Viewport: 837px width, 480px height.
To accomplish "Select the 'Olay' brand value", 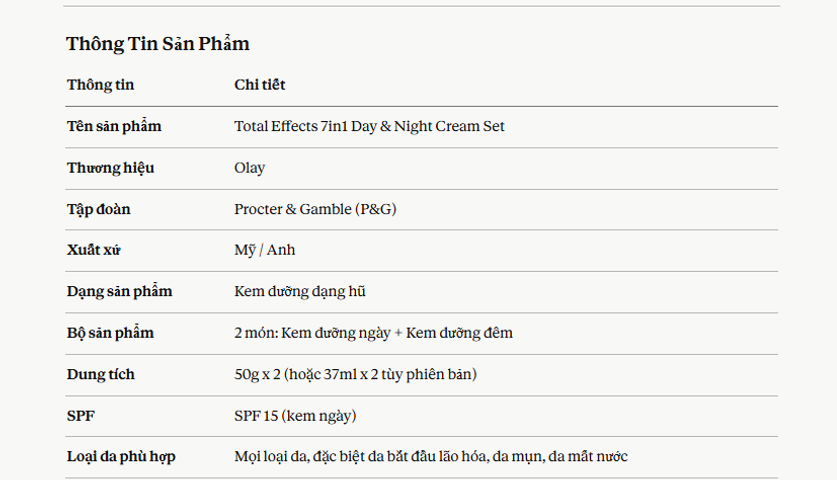I will coord(249,168).
